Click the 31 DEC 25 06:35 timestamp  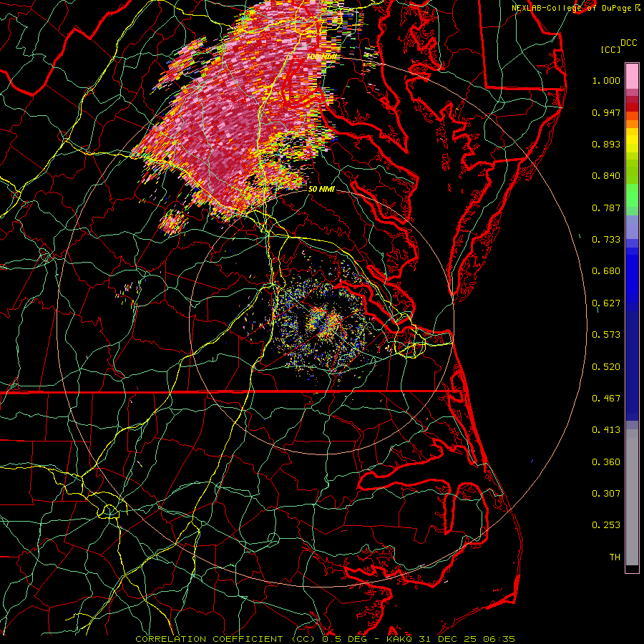467,639
